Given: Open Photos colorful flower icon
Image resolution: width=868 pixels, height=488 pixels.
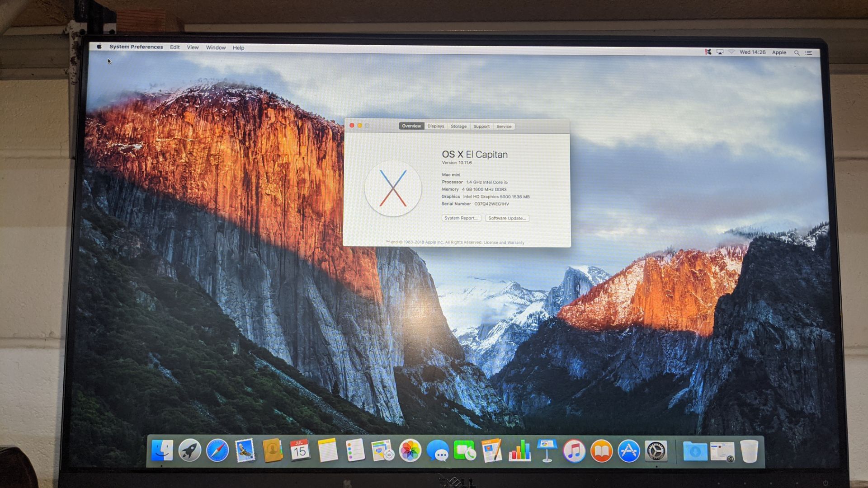Looking at the screenshot, I should pos(410,450).
